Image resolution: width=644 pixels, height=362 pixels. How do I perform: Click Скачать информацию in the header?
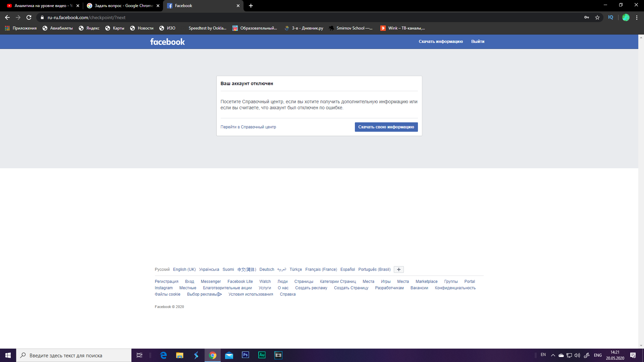tap(441, 42)
